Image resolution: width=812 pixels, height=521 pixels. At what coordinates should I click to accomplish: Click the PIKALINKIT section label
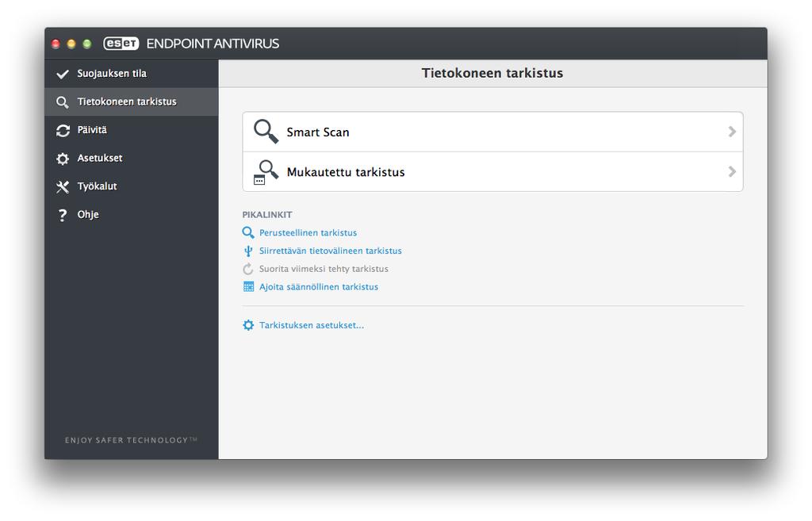click(x=267, y=214)
